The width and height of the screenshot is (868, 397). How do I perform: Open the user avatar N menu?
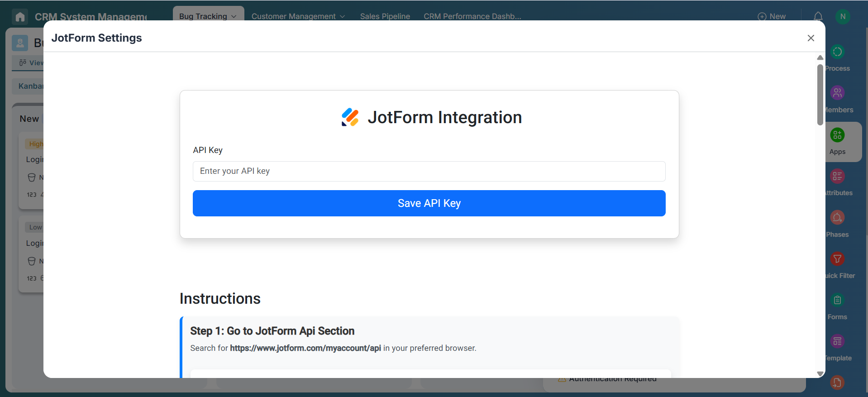[843, 16]
